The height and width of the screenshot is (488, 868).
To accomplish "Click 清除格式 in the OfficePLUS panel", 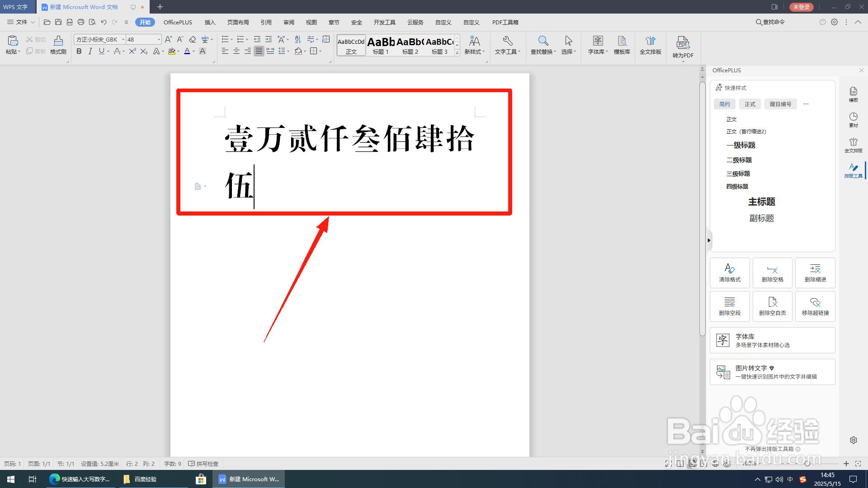I will pyautogui.click(x=729, y=272).
